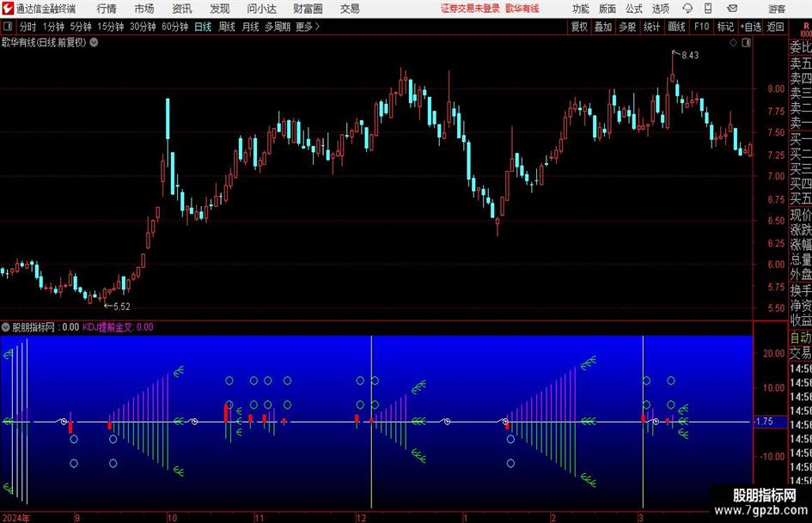The height and width of the screenshot is (523, 812).
Task: Click the 画线 drawing button
Action: tap(676, 27)
